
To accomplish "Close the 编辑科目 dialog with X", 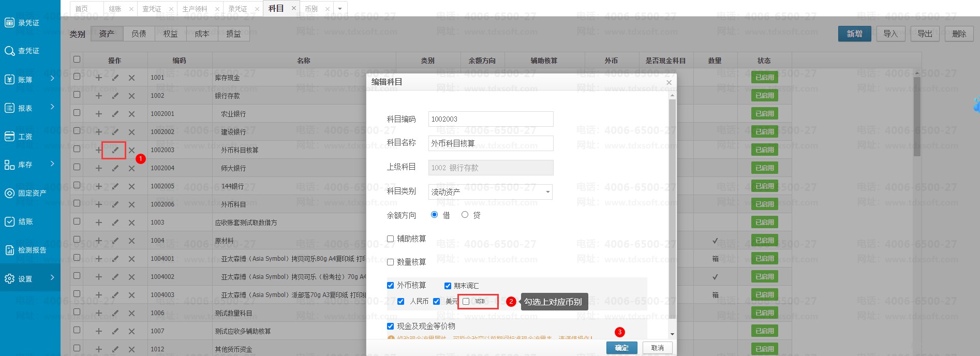I will [669, 82].
